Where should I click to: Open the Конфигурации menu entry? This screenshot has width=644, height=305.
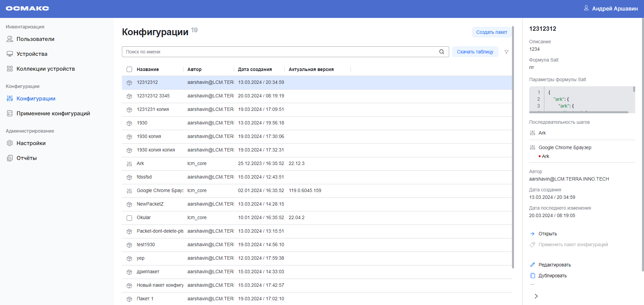pyautogui.click(x=36, y=98)
